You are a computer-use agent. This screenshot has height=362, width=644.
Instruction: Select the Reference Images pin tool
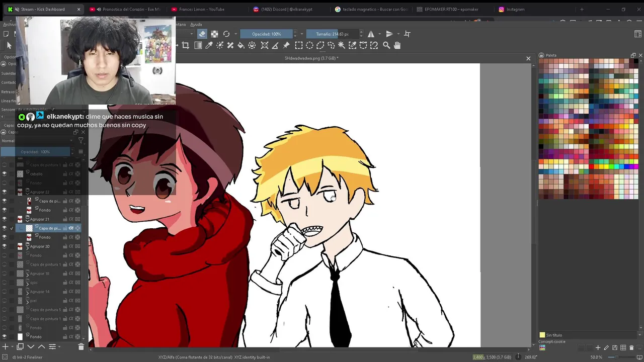(x=286, y=45)
